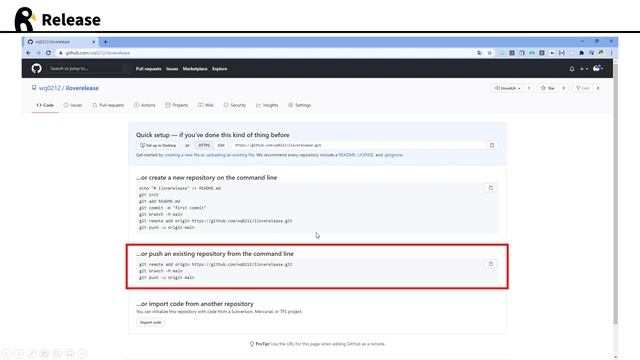Click Issues in top navigation
Viewport: 640px width, 360px height.
coord(172,69)
